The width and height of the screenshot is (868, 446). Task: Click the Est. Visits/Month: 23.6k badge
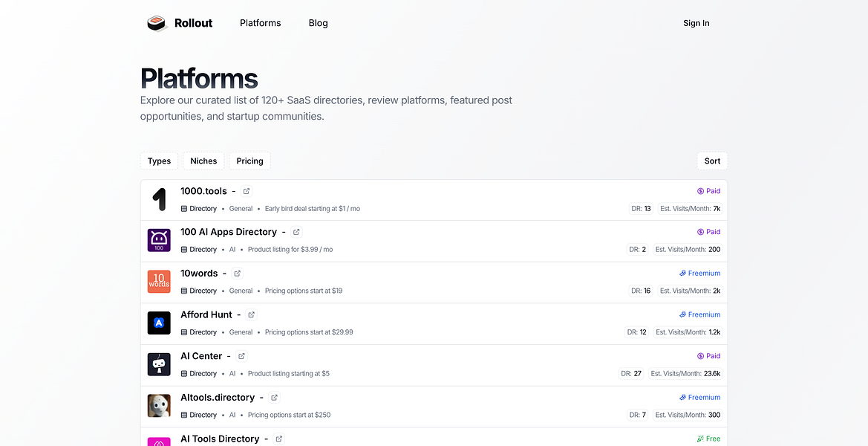click(685, 374)
